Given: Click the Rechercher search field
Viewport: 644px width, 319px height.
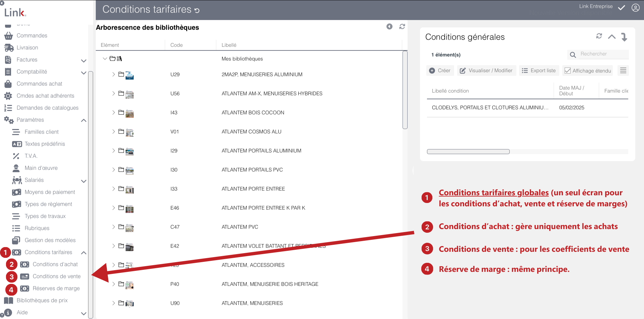Looking at the screenshot, I should 603,54.
